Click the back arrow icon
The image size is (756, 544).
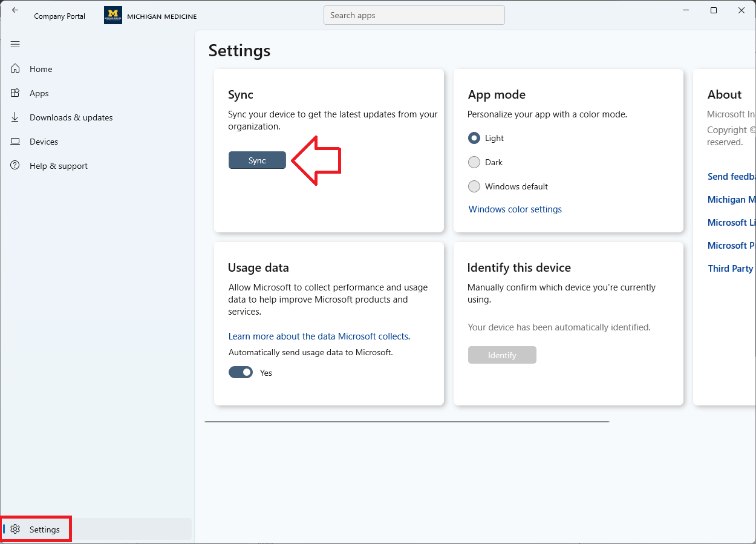[15, 10]
